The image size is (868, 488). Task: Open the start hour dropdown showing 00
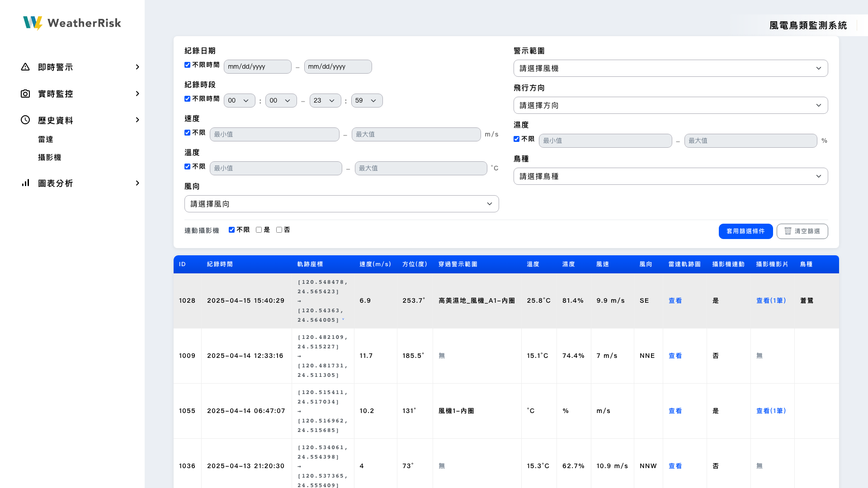(x=240, y=100)
